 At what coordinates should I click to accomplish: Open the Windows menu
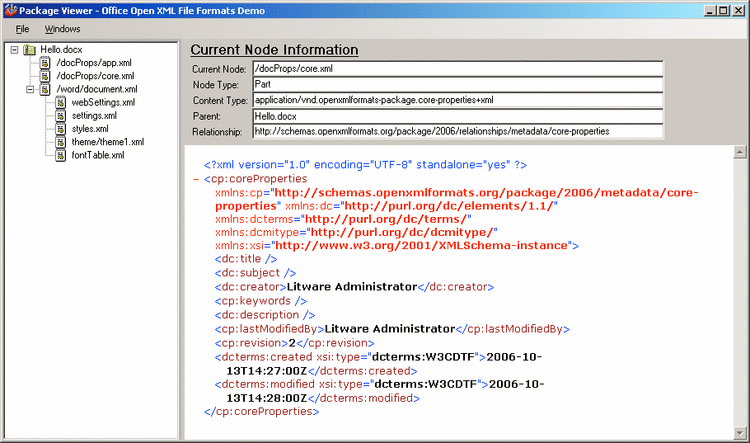[x=62, y=29]
